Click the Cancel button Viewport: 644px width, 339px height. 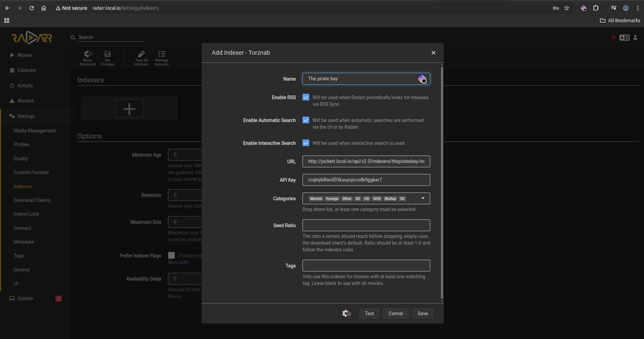(396, 313)
